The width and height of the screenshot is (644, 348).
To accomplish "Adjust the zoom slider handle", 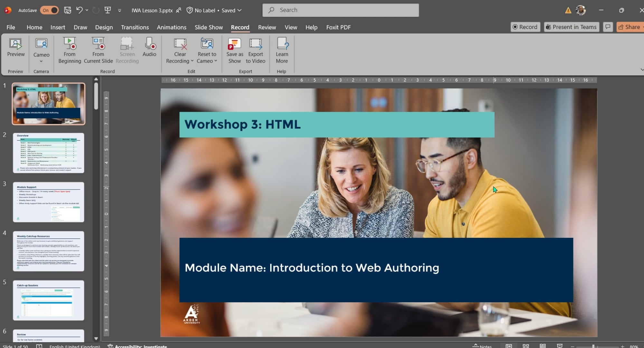I will [x=593, y=346].
